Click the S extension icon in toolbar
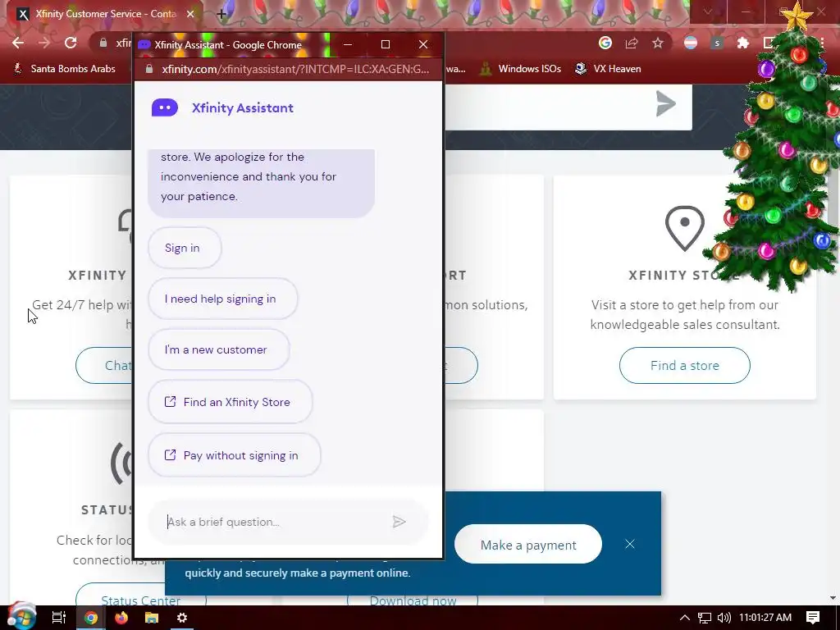The height and width of the screenshot is (630, 840). pyautogui.click(x=717, y=43)
